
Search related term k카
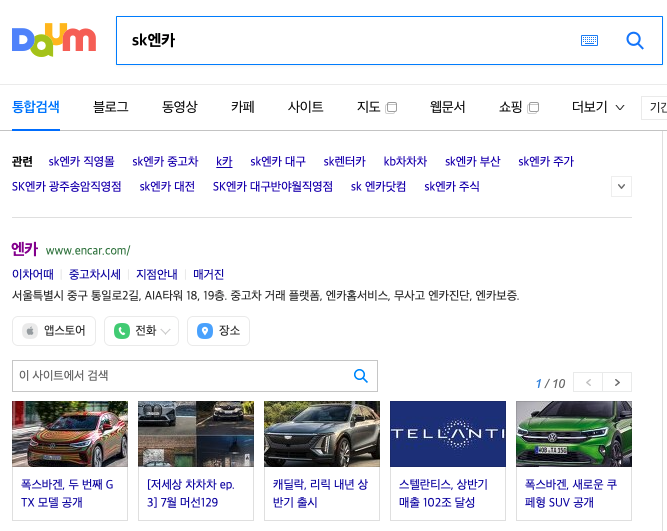(x=224, y=162)
